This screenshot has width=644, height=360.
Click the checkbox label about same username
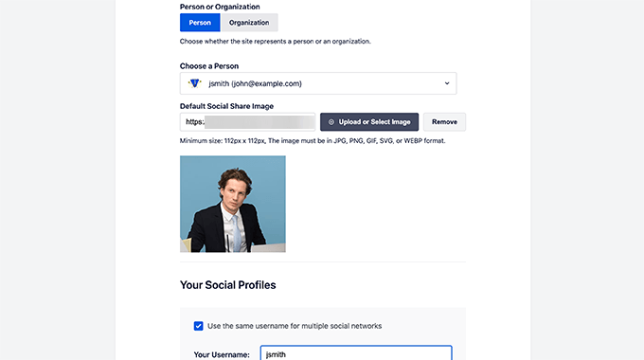tap(295, 326)
